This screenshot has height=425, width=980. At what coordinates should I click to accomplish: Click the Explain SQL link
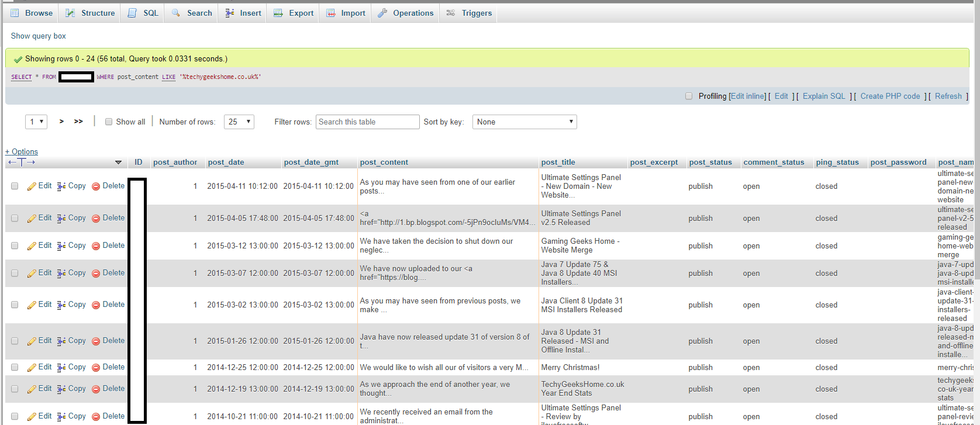[x=824, y=96]
